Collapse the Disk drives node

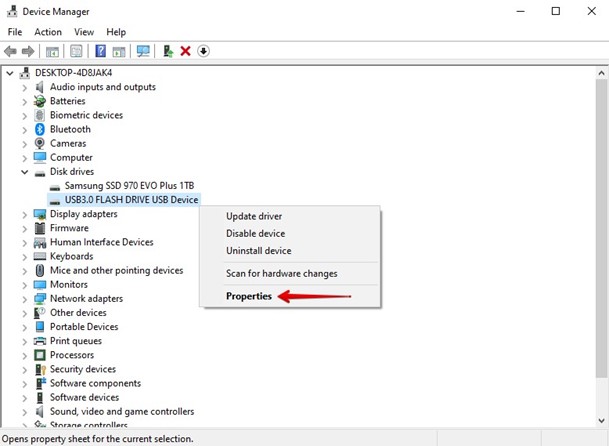coord(24,172)
